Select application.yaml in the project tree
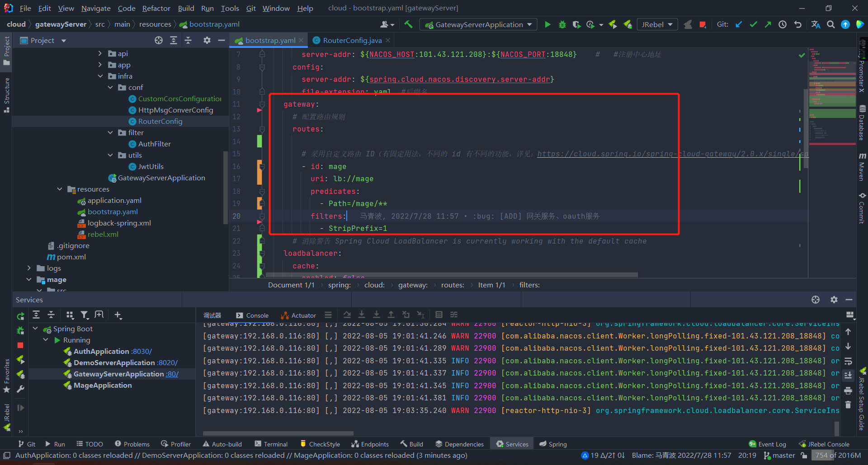Screen dimensions: 868x465 click(114, 200)
